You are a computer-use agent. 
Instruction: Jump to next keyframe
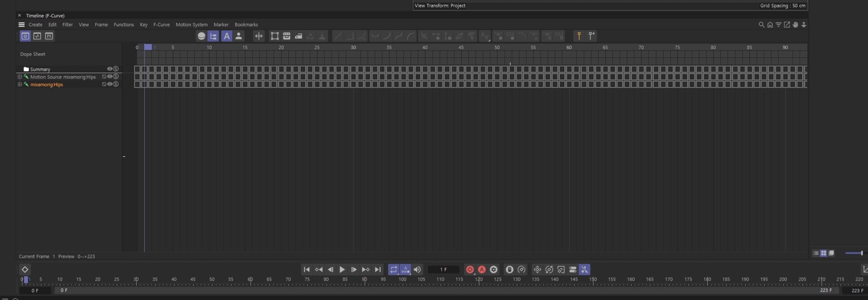click(x=365, y=270)
